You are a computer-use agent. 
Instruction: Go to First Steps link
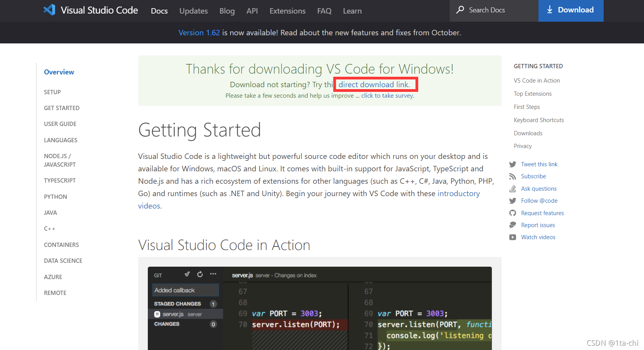coord(527,107)
